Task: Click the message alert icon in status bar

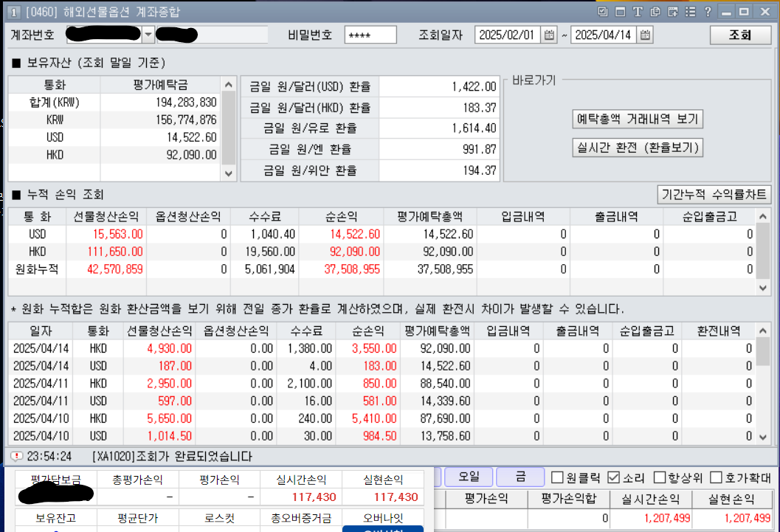Action: pos(16,456)
